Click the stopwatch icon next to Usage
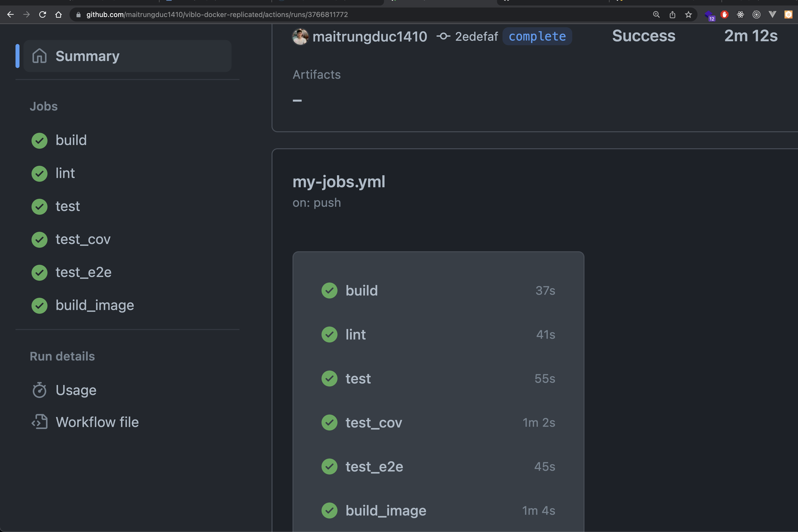The width and height of the screenshot is (798, 532). (x=39, y=390)
